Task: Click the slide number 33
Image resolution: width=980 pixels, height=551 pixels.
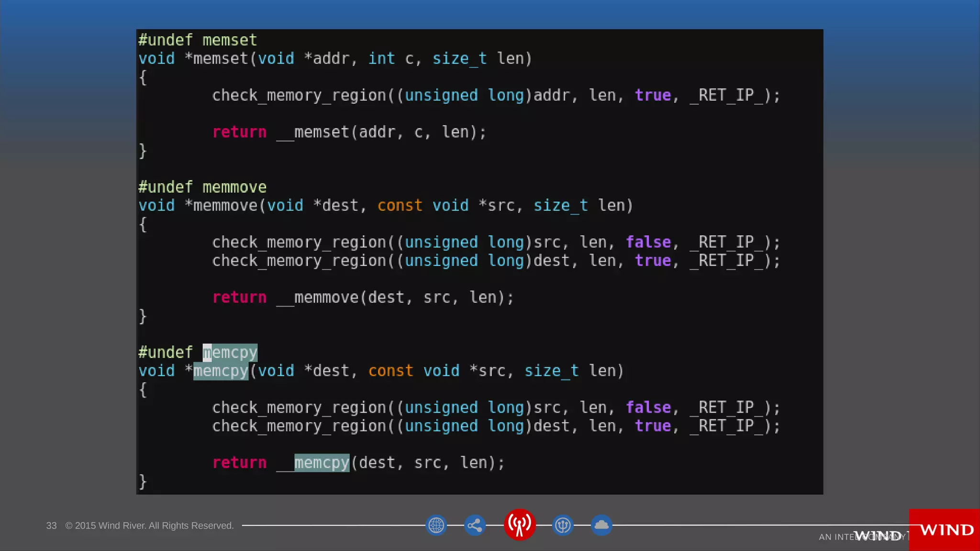Action: click(51, 526)
